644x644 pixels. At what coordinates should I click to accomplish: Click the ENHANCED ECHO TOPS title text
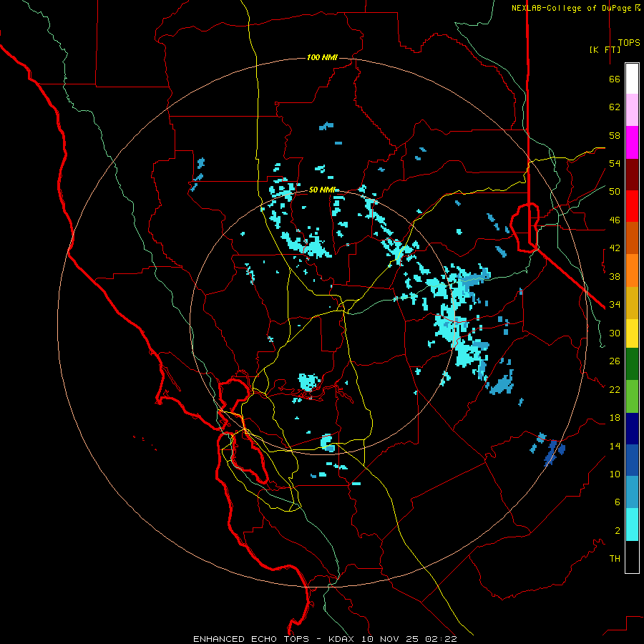pyautogui.click(x=251, y=639)
